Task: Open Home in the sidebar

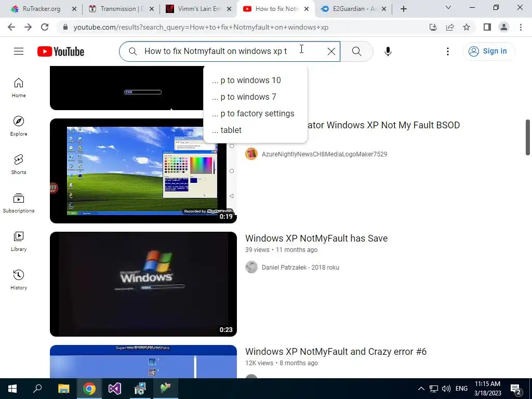Action: [19, 88]
